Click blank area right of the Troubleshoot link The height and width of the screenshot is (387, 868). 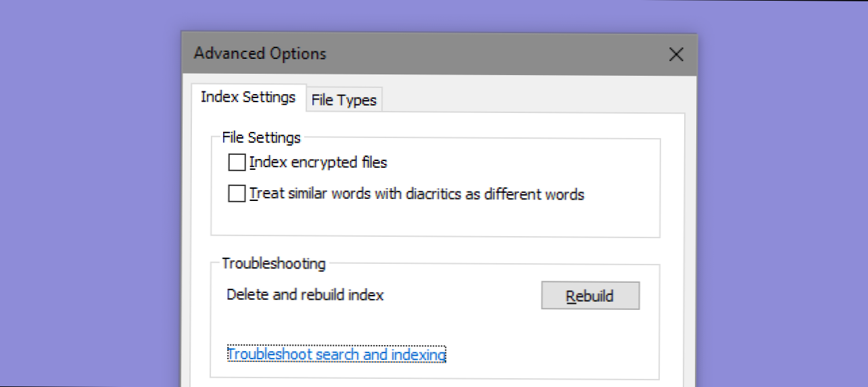551,355
